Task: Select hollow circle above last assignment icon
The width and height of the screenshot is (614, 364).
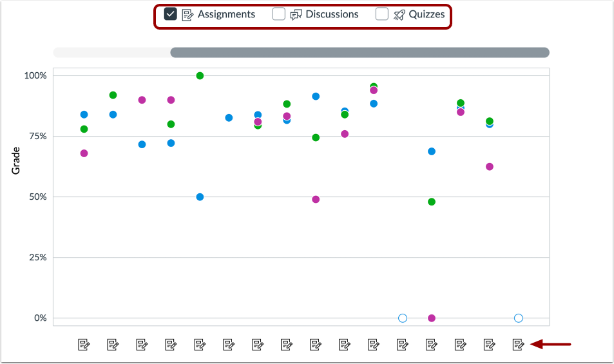Action: (x=519, y=318)
